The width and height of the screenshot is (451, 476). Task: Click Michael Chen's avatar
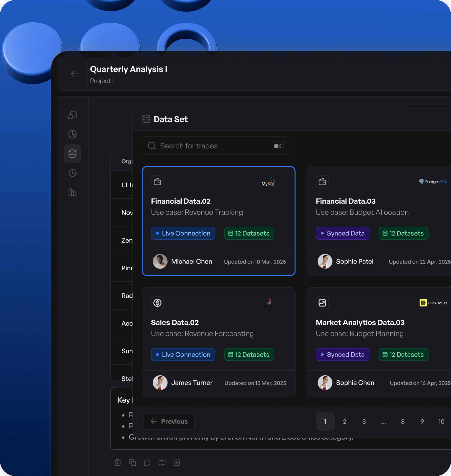[x=160, y=261]
